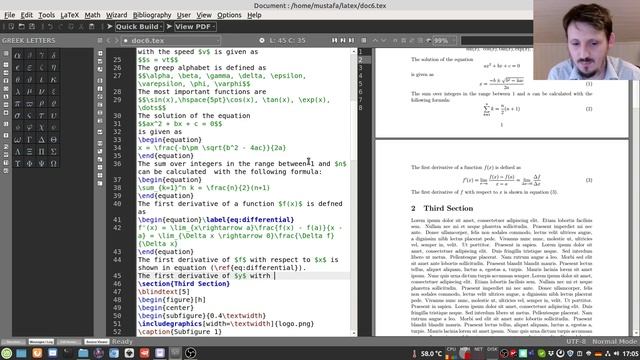Go to next document with forward arrow
640x360 pixels.
coord(116,40)
